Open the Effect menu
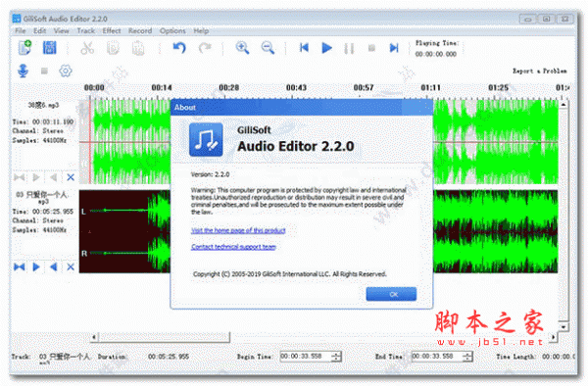Viewport: 588px width, 386px height. (112, 30)
